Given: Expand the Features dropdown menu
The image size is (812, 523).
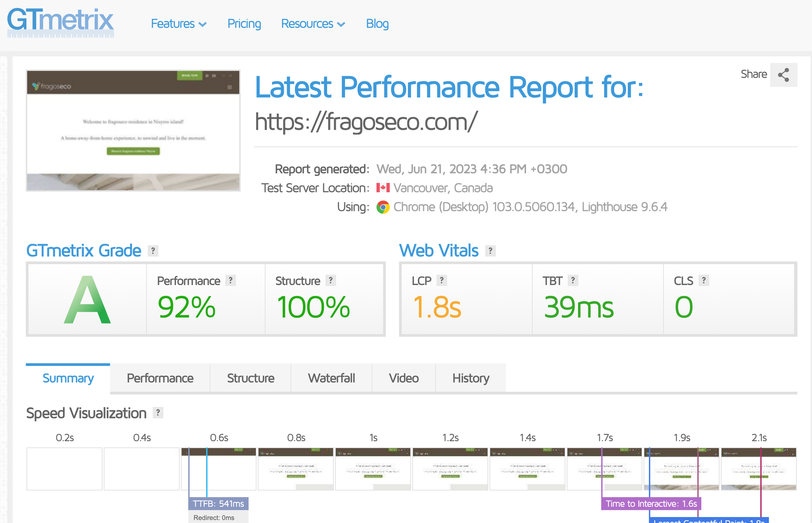Looking at the screenshot, I should click(179, 24).
